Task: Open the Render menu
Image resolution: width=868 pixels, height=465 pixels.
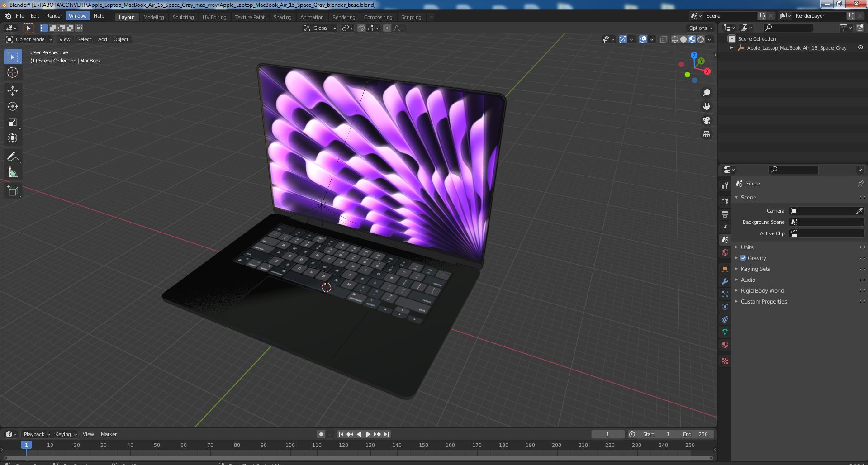Action: (54, 16)
